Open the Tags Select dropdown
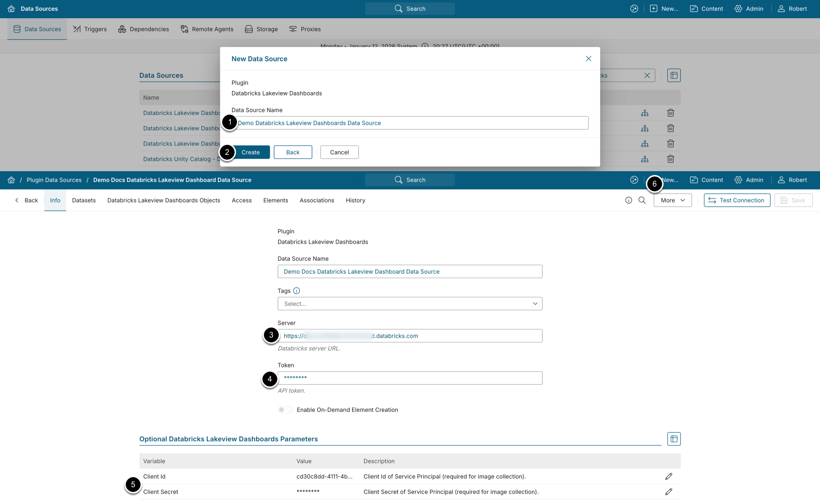Viewport: 820px width, 504px height. [410, 304]
